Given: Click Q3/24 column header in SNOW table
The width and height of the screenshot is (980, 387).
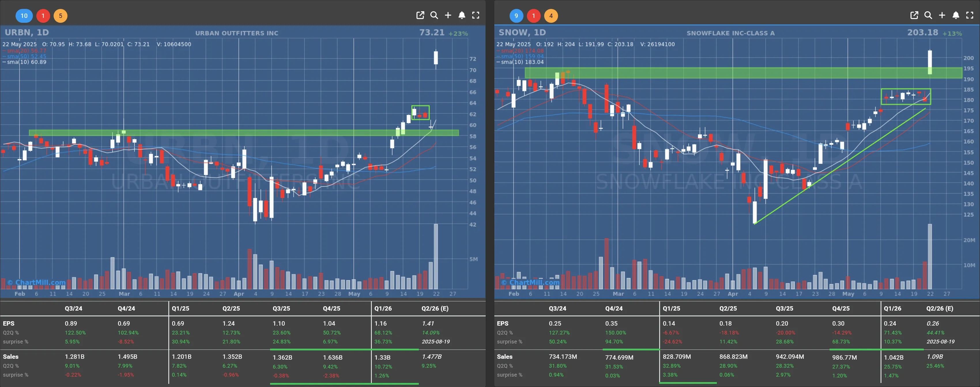Looking at the screenshot, I should tap(557, 309).
